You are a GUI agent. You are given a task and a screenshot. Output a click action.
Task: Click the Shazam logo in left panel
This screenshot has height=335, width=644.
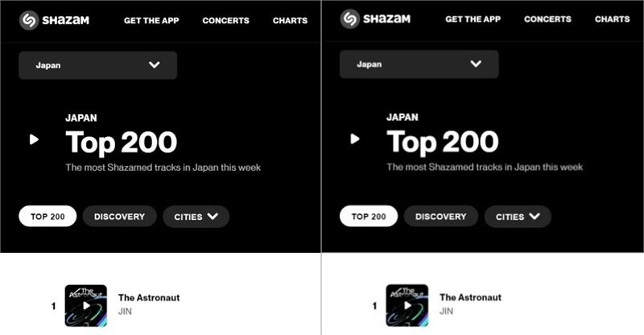click(x=54, y=20)
